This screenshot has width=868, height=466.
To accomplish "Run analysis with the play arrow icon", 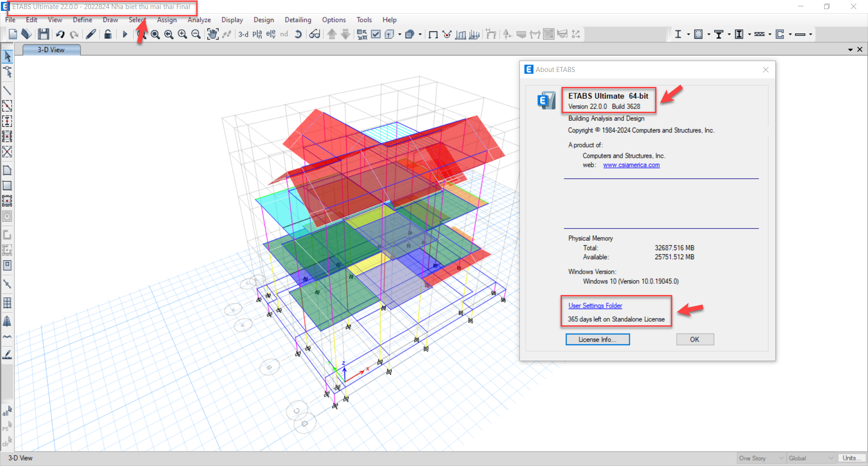I will pos(125,34).
